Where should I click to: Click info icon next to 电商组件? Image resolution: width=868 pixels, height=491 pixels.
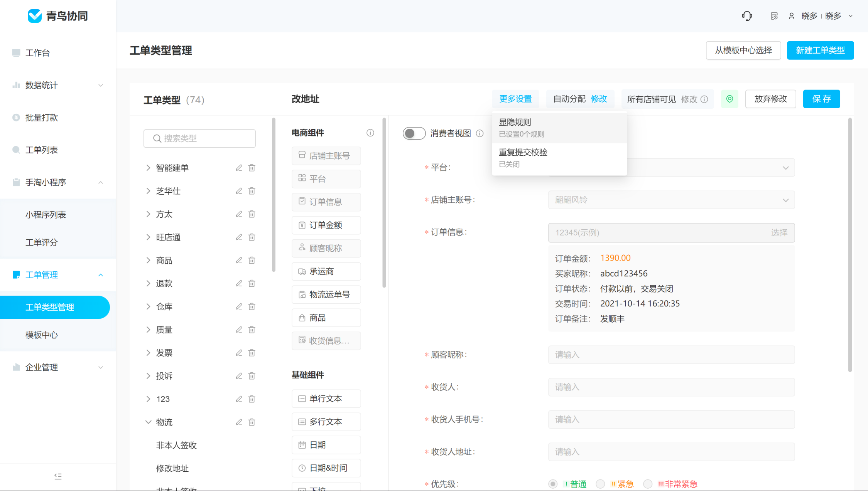pyautogui.click(x=370, y=133)
